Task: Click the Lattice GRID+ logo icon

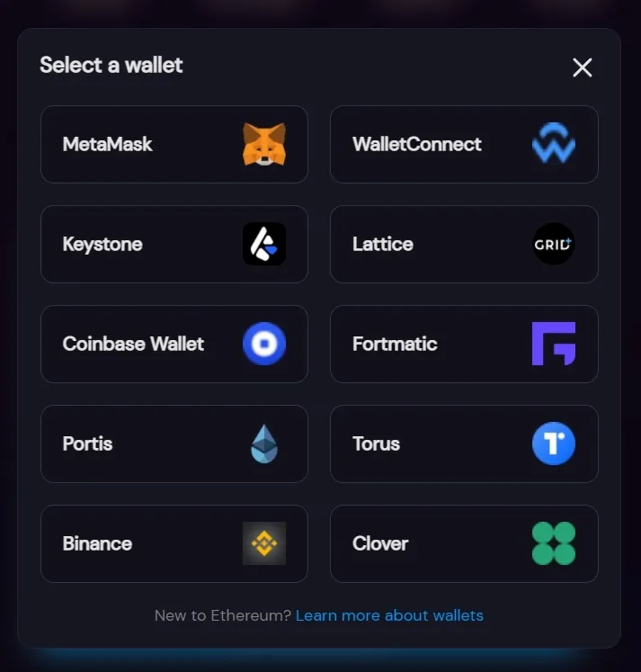Action: (554, 244)
